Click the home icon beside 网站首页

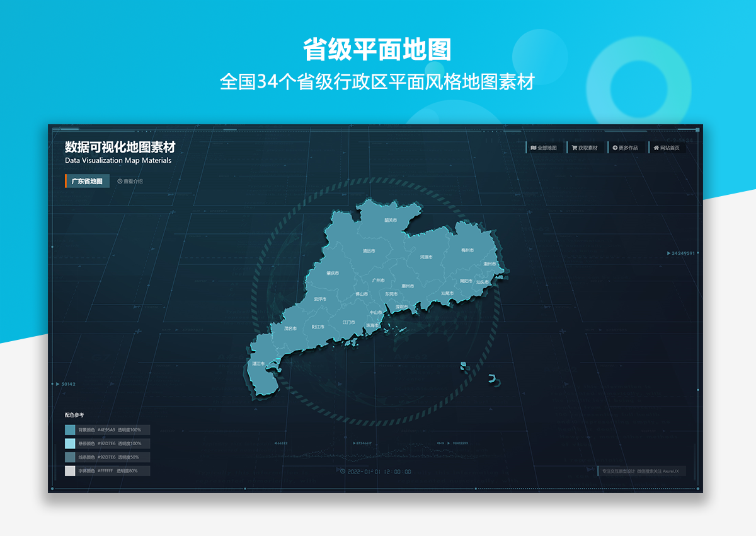(656, 148)
